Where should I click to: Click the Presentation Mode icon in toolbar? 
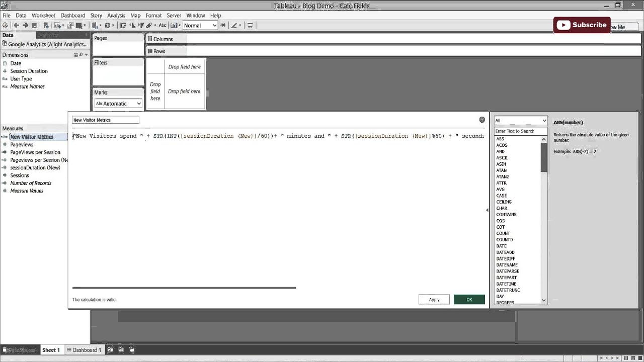[x=250, y=25]
